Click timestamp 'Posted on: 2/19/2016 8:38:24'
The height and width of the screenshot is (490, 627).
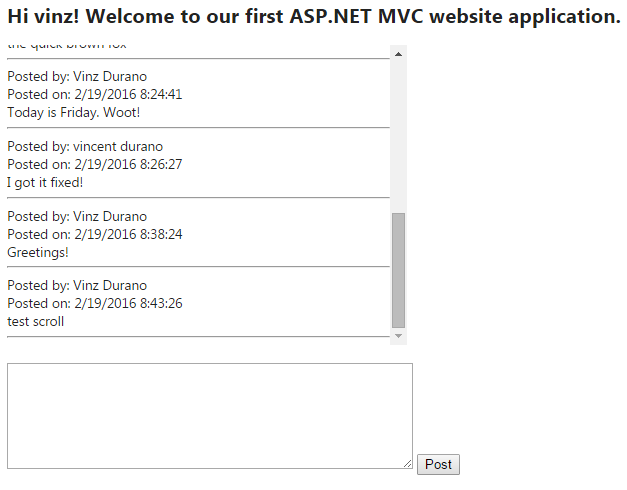tap(95, 234)
